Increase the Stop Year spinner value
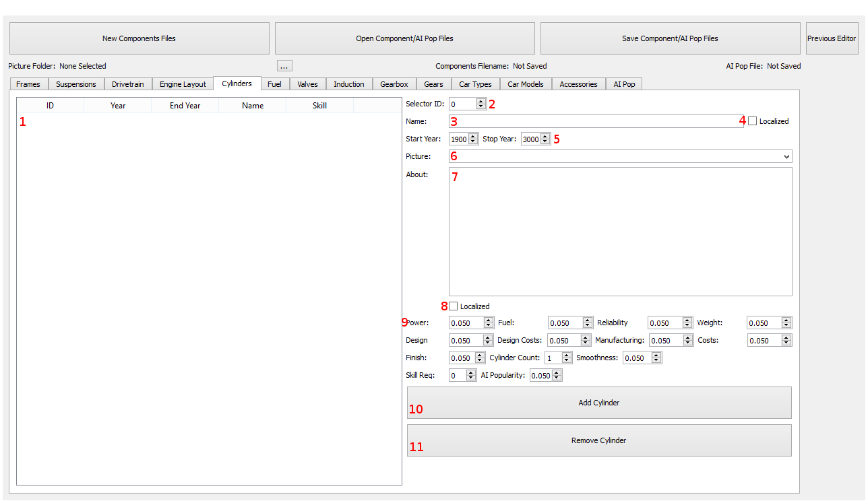Viewport: 868px width, 503px height. point(545,137)
